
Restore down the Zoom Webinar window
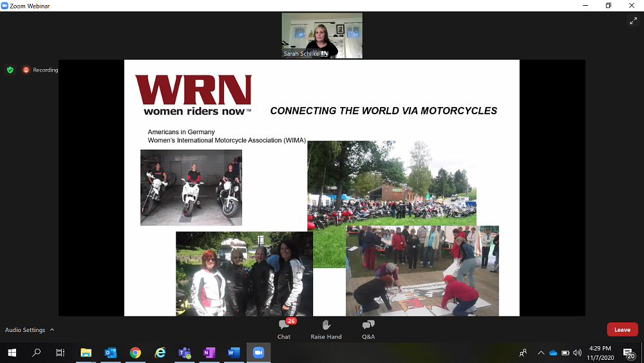click(x=609, y=5)
